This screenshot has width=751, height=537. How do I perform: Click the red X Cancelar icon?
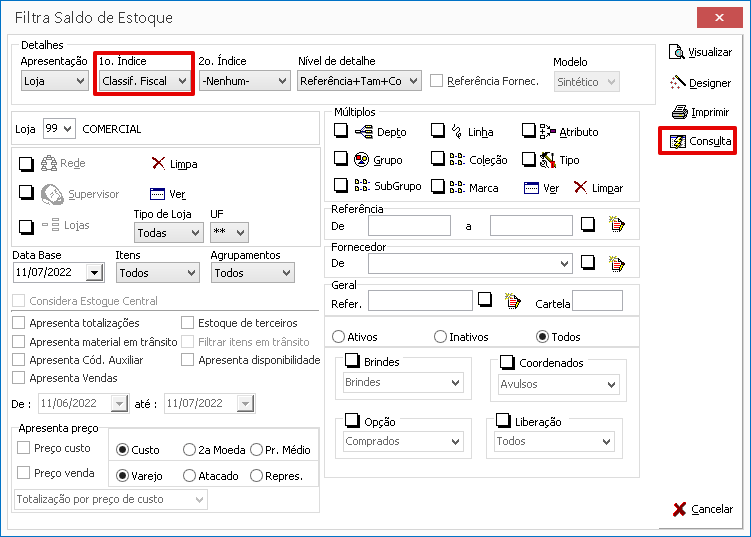point(679,509)
